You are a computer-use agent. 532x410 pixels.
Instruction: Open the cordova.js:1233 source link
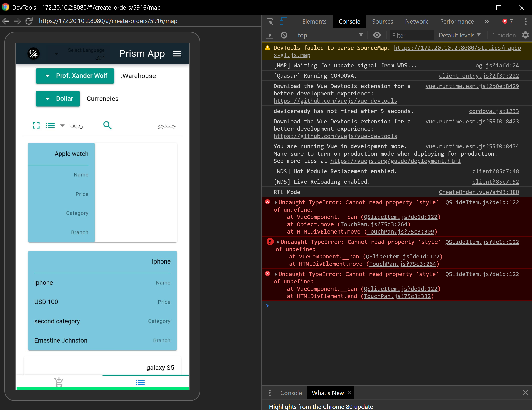tap(494, 111)
